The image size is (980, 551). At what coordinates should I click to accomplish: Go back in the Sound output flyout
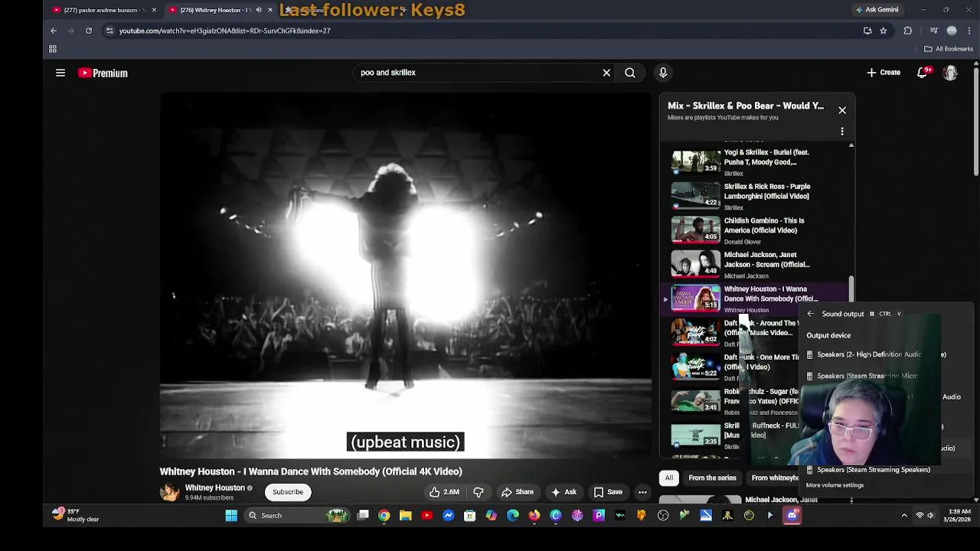(x=810, y=314)
